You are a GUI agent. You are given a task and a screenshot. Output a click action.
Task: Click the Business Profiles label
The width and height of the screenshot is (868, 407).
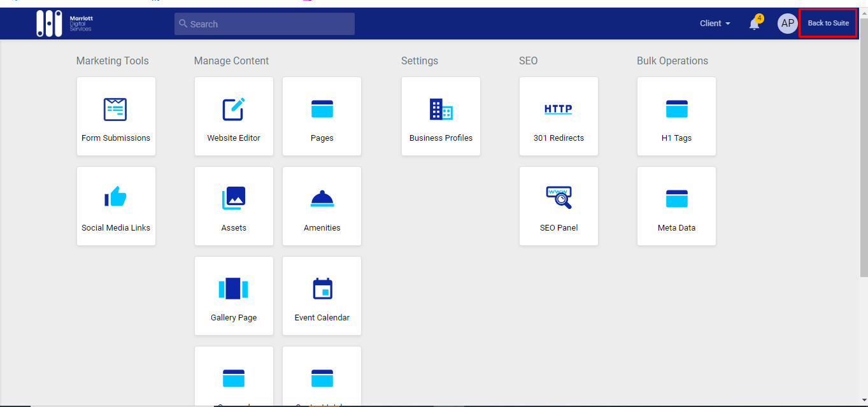point(441,138)
